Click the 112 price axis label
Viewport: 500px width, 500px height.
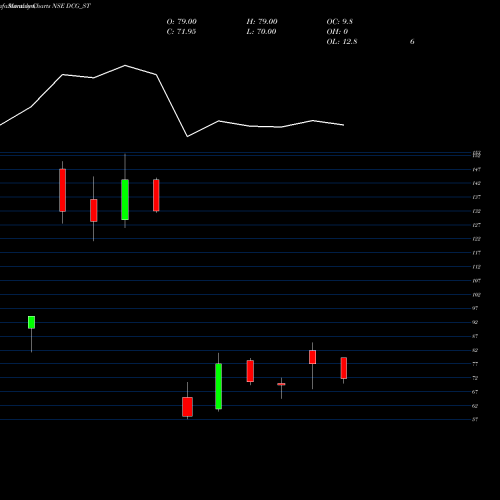tap(476, 267)
